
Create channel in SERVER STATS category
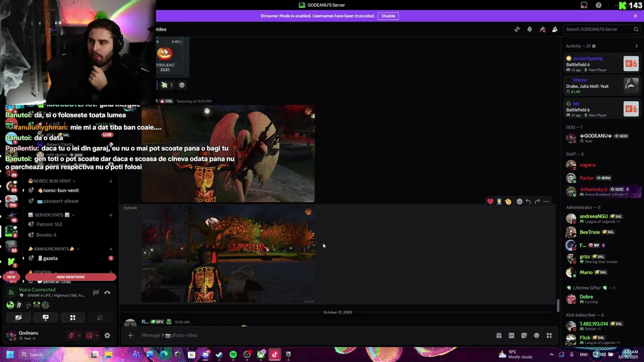111,215
